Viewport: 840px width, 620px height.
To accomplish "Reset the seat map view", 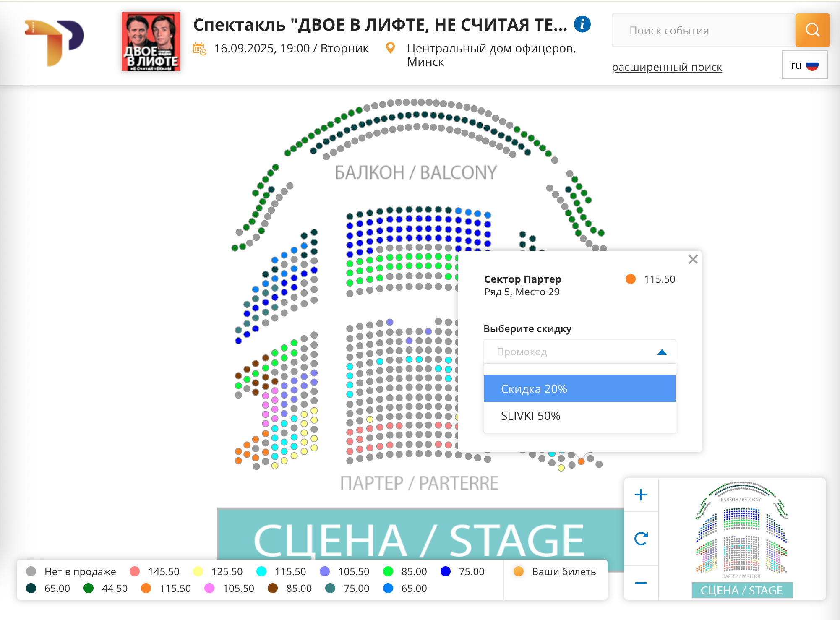I will [x=641, y=539].
